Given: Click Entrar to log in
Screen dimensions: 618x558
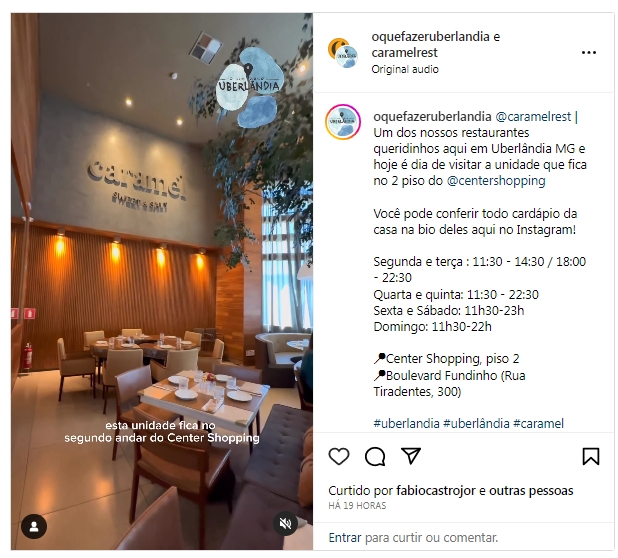Looking at the screenshot, I should [x=345, y=538].
